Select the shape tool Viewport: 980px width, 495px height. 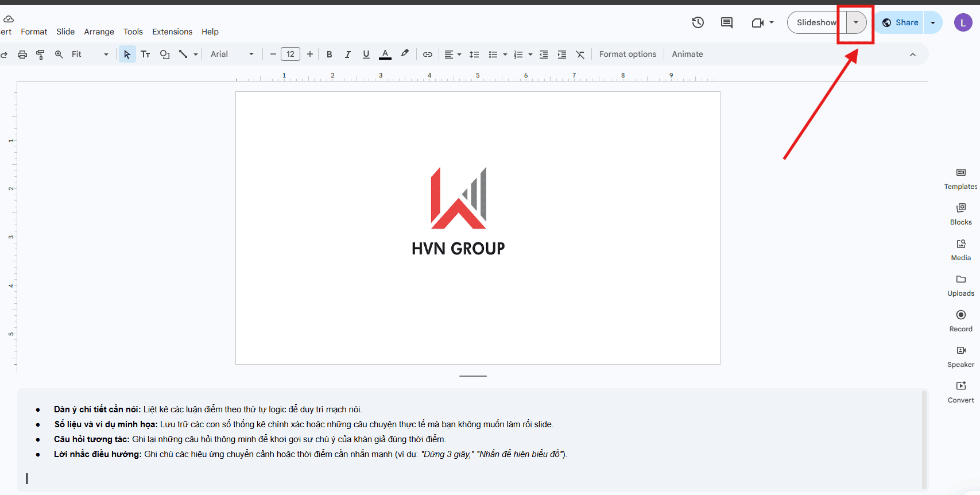[165, 54]
